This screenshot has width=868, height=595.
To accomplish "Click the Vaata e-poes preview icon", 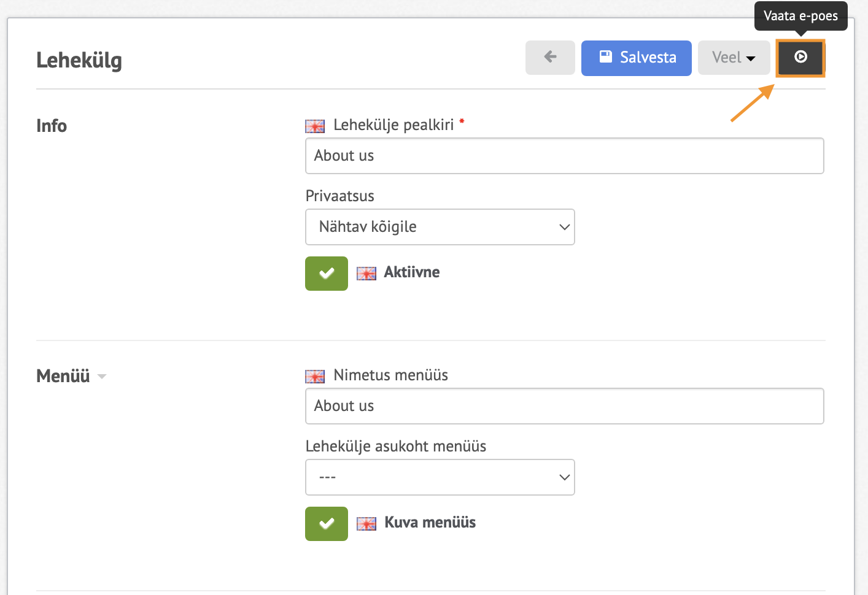I will (x=800, y=57).
